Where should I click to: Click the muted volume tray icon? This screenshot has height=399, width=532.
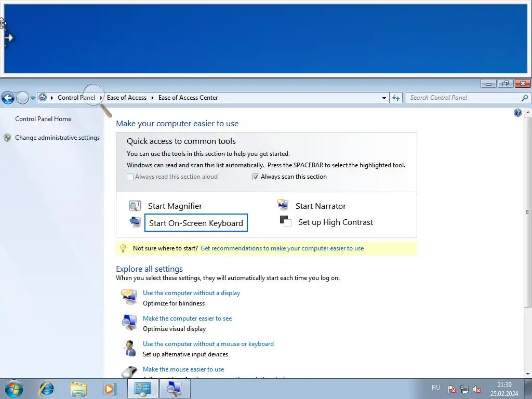[x=477, y=389]
